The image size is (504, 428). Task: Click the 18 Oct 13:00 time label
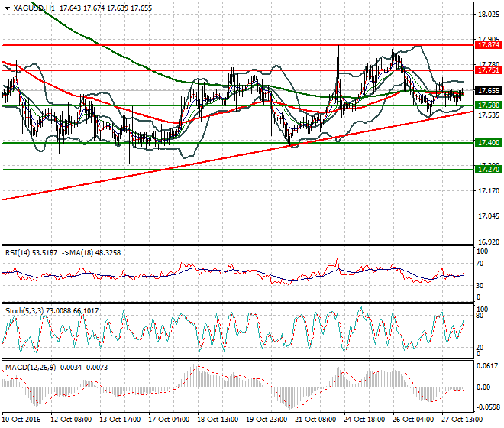[x=218, y=420]
